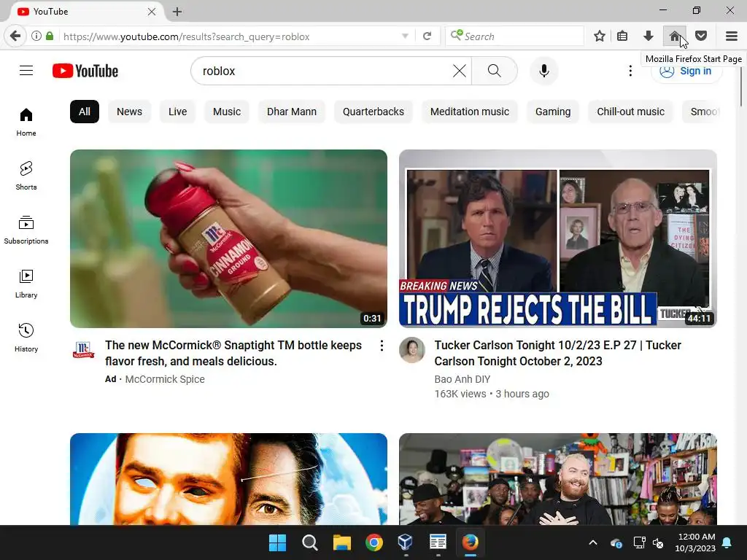Open ad options three-dot menu
This screenshot has height=560, width=747.
click(382, 346)
